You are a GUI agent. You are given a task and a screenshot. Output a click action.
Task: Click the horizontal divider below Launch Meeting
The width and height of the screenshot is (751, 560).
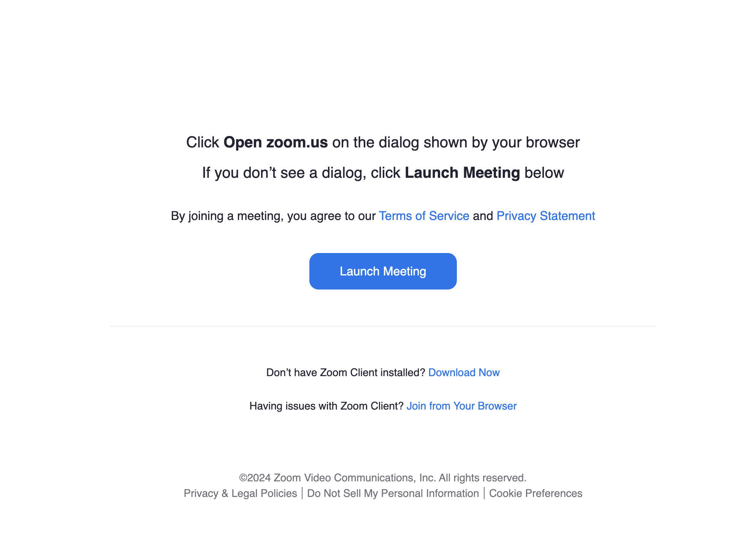383,326
